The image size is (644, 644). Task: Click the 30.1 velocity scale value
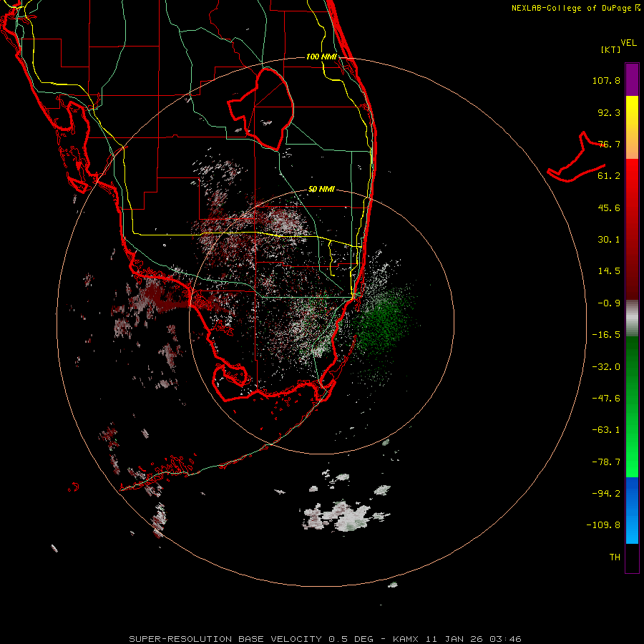click(x=609, y=240)
